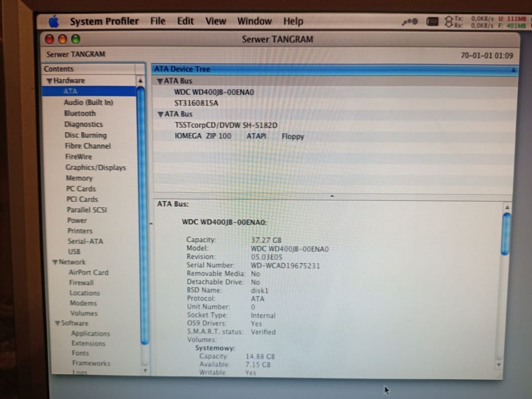The height and width of the screenshot is (399, 532).
Task: Collapse the Network section in Contents
Action: pos(55,262)
